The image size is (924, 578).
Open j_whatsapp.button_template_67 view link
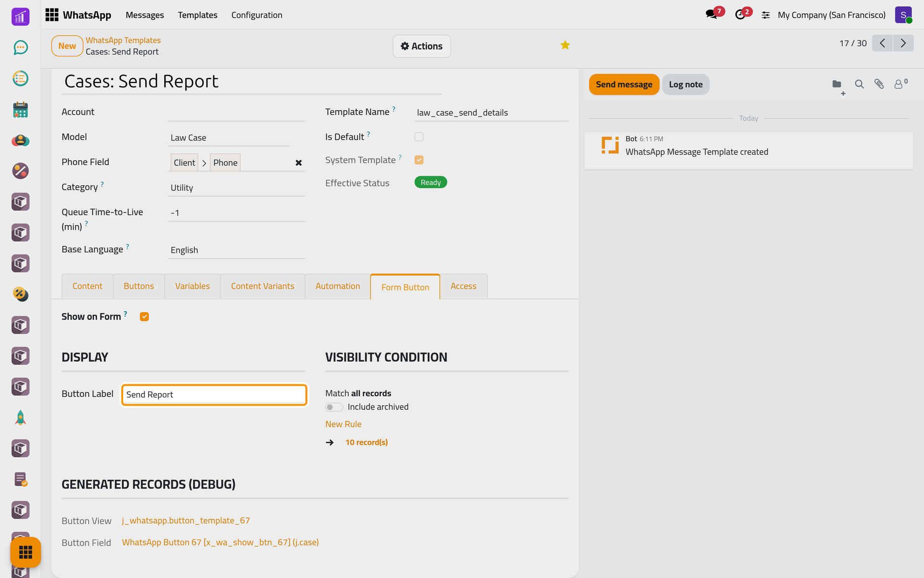pyautogui.click(x=185, y=521)
